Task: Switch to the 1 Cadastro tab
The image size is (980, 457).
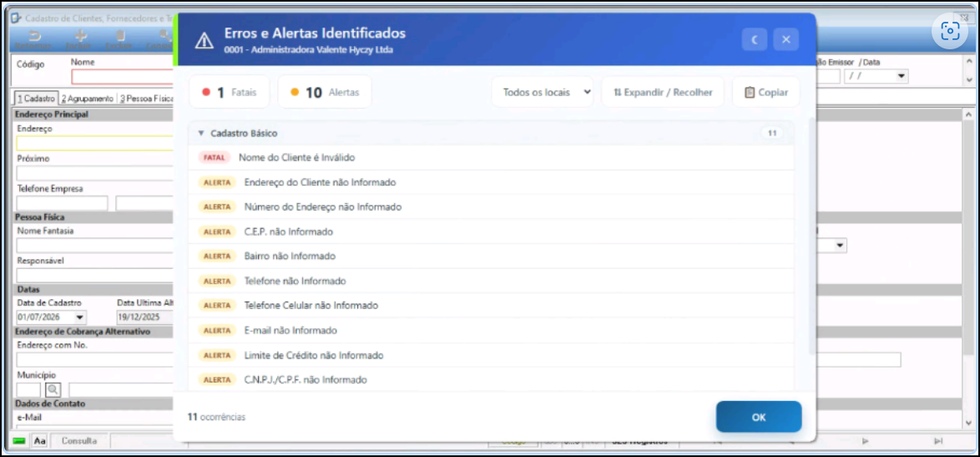Action: click(x=36, y=98)
